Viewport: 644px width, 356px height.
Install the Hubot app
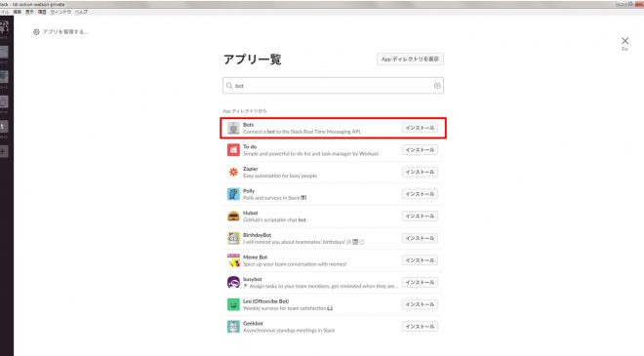tap(420, 216)
